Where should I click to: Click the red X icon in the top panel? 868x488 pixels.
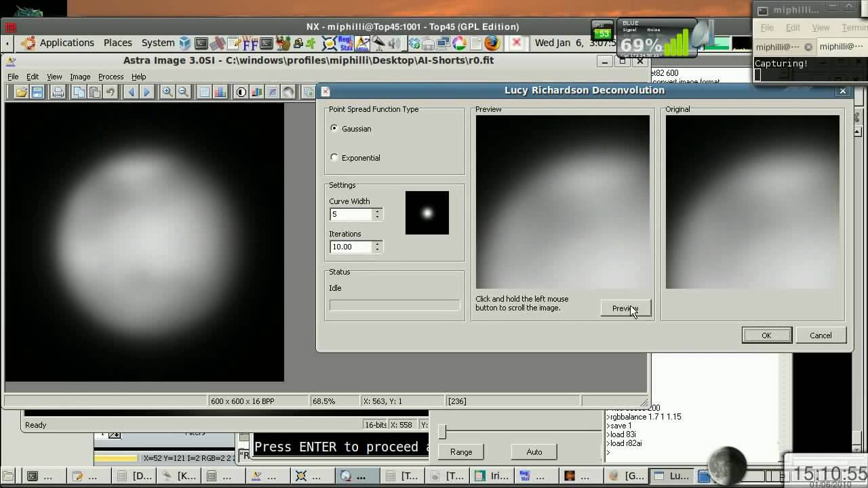(x=517, y=43)
